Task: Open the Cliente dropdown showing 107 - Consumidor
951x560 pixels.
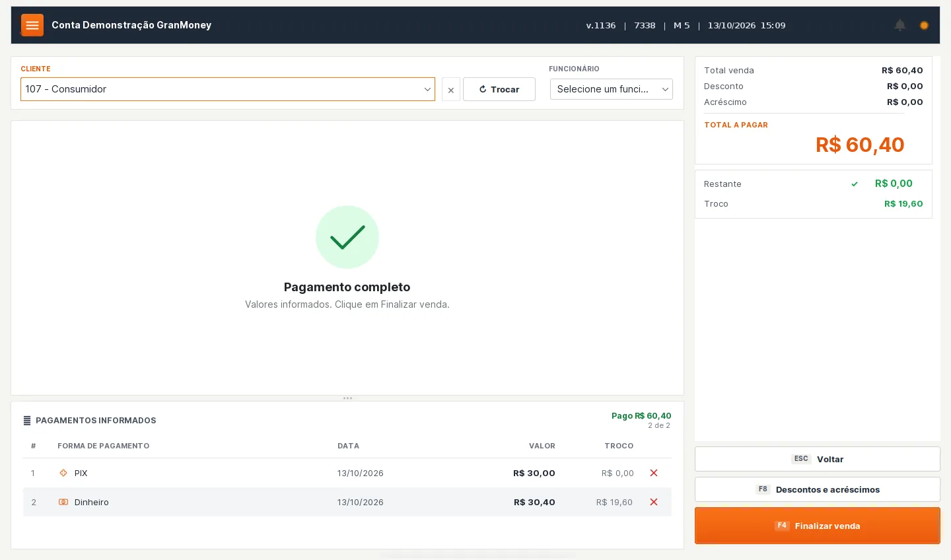Action: 228,89
